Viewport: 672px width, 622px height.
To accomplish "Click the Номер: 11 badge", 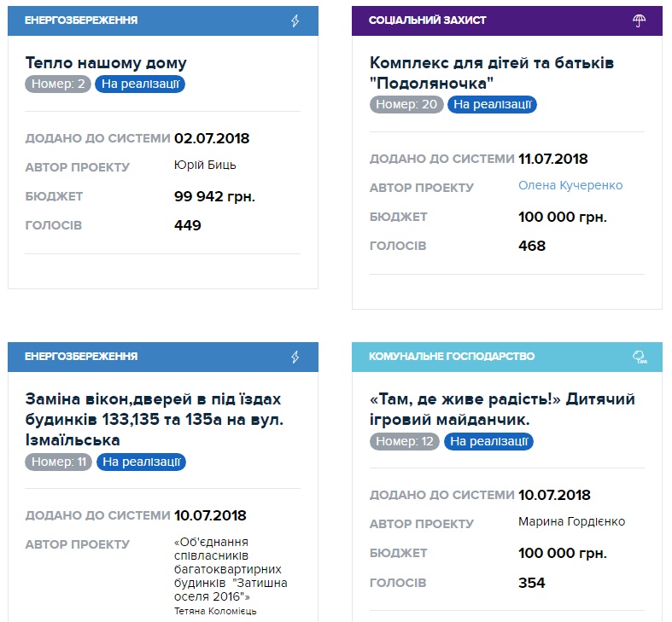I will (58, 462).
